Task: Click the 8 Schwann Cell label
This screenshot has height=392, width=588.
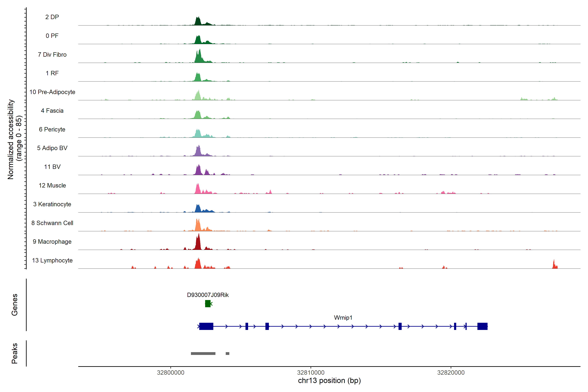Action: [x=52, y=223]
